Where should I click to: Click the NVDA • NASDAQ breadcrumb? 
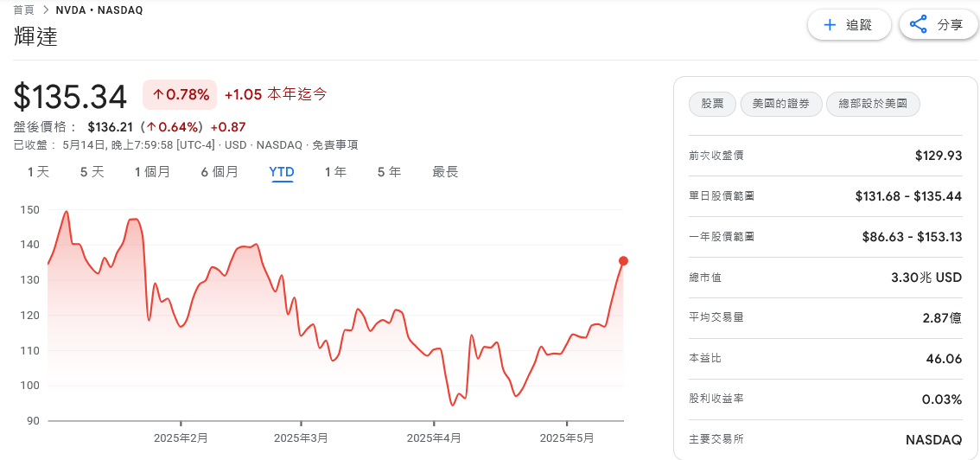tap(99, 10)
